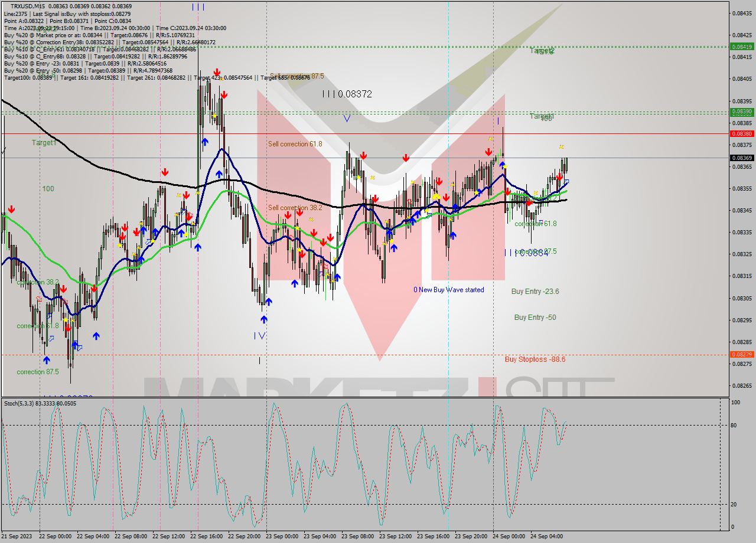Click the red down arrow at the far left edge
The height and width of the screenshot is (543, 756).
pyautogui.click(x=11, y=209)
